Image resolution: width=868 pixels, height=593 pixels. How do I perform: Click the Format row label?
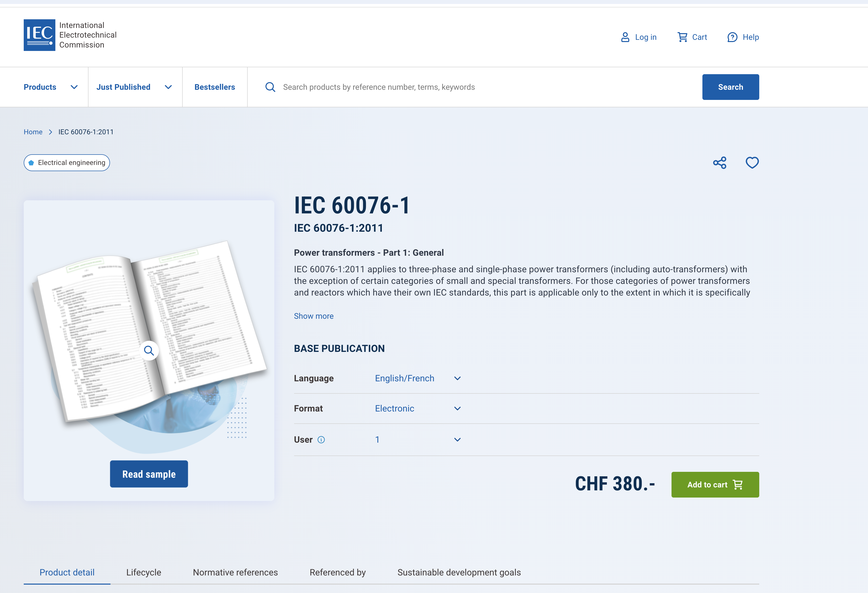[x=308, y=409]
